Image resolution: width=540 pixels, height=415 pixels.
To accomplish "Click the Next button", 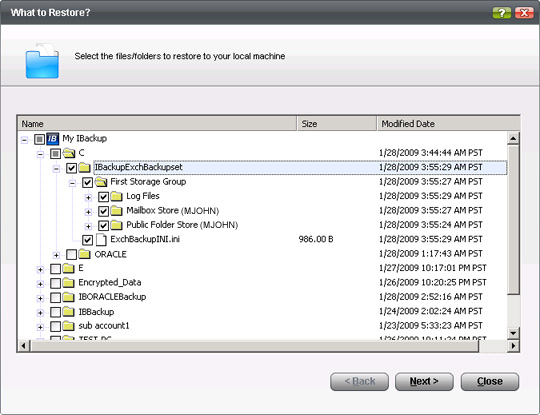I will pyautogui.click(x=424, y=382).
